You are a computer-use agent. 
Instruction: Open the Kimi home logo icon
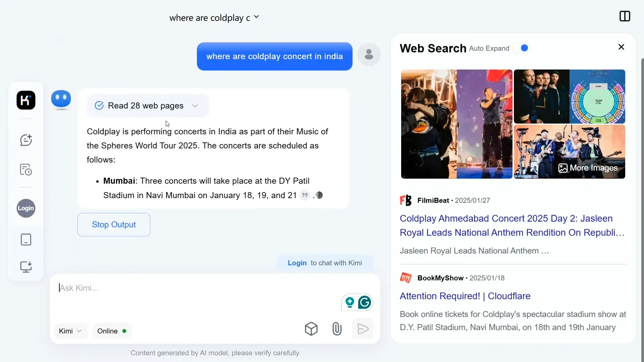click(x=26, y=100)
